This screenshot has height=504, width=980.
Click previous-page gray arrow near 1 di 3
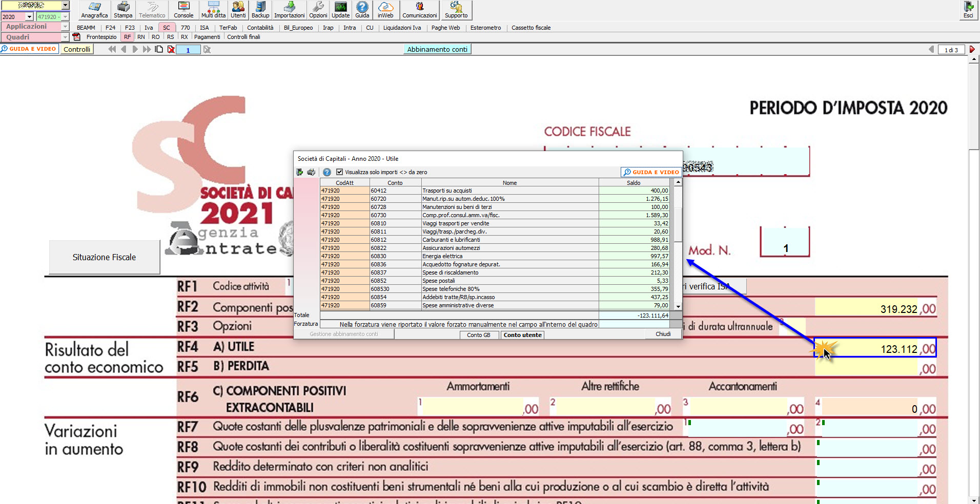tap(931, 49)
